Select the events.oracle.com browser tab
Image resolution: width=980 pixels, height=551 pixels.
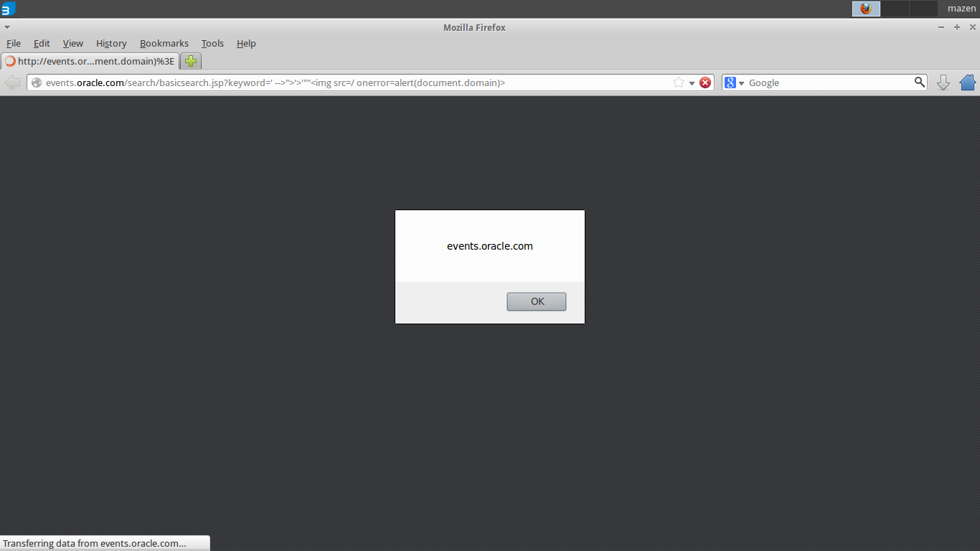(x=90, y=61)
